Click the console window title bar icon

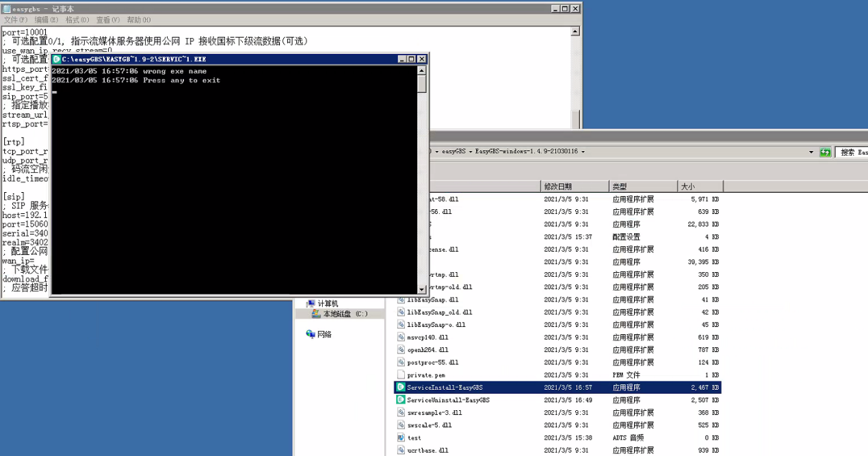click(57, 59)
